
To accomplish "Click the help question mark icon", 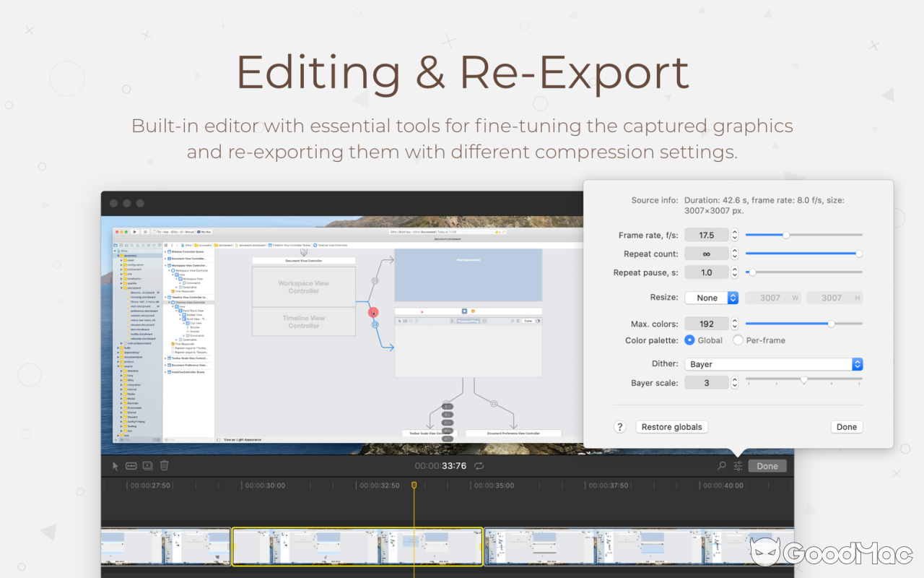I will pyautogui.click(x=619, y=426).
